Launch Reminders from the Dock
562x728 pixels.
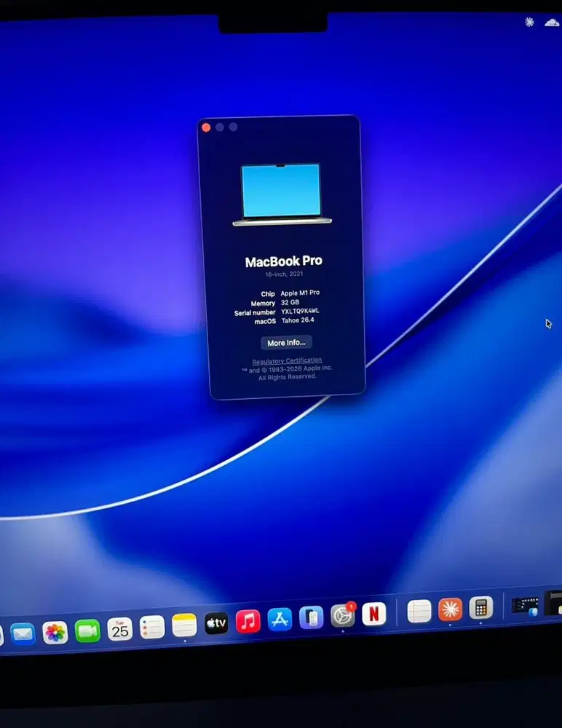point(152,628)
